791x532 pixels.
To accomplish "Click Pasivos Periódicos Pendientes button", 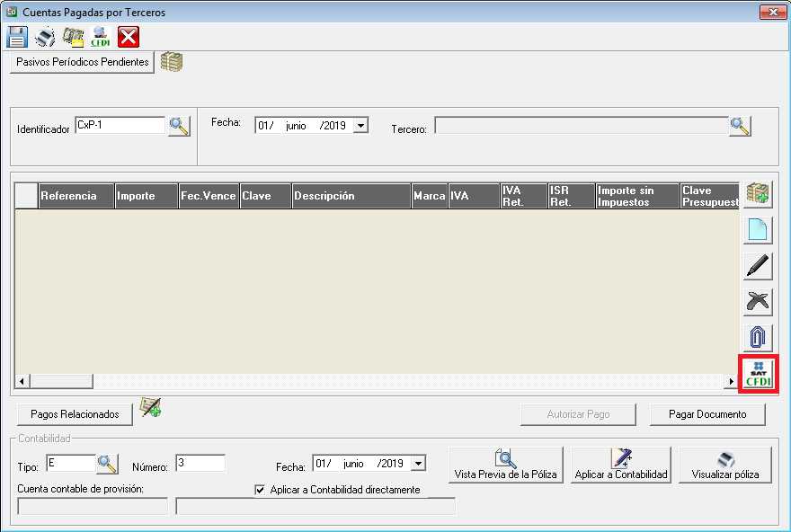I will tap(83, 63).
